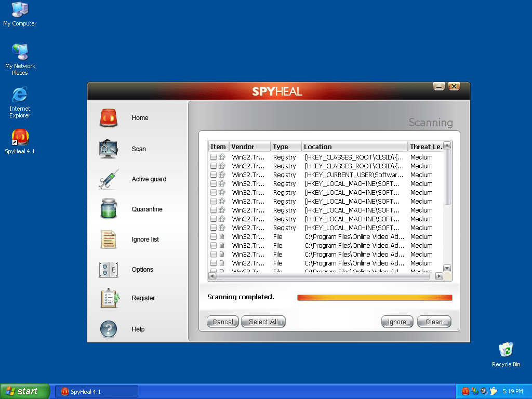Click the Register clipboard icon
This screenshot has width=532, height=399.
pyautogui.click(x=110, y=298)
